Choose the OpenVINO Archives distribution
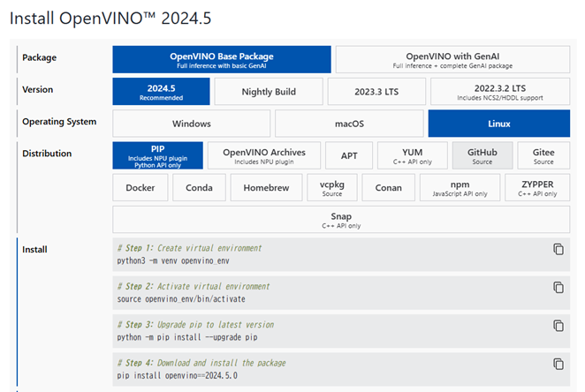Image resolution: width=585 pixels, height=392 pixels. (x=264, y=155)
